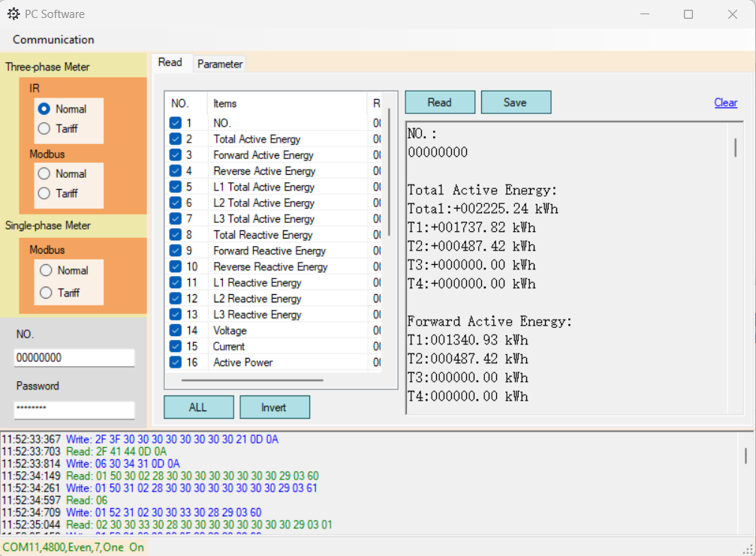Click the Clear link

(725, 103)
